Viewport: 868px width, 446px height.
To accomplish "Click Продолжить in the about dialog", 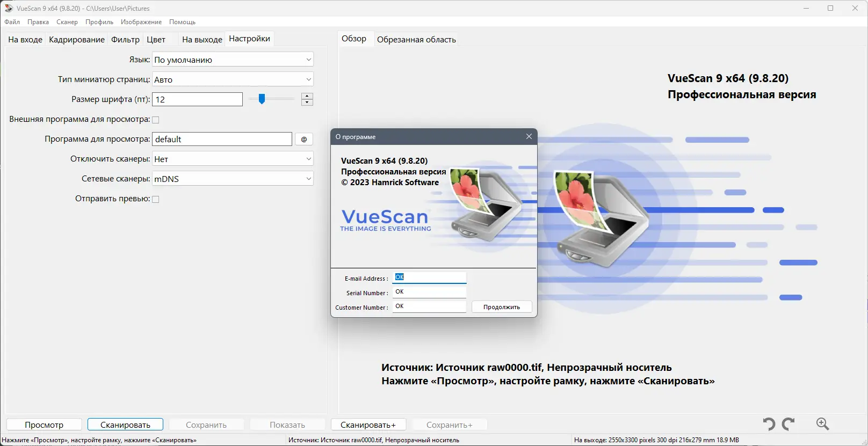I will tap(502, 307).
